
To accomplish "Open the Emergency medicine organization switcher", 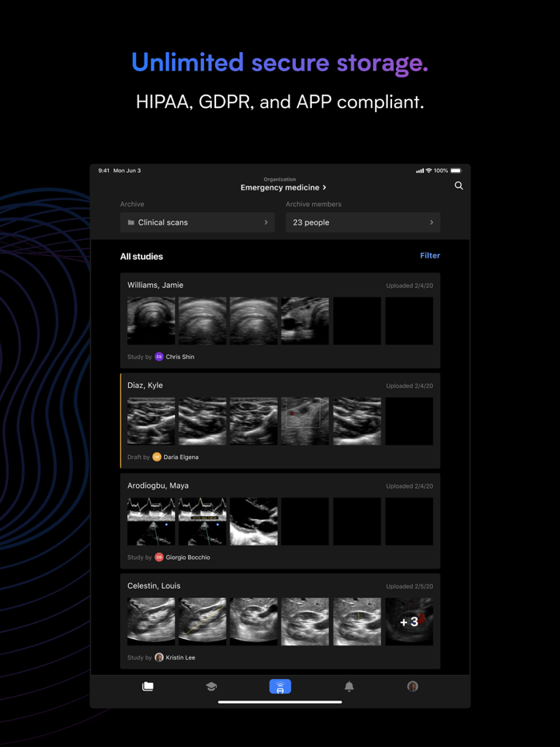I will [283, 187].
